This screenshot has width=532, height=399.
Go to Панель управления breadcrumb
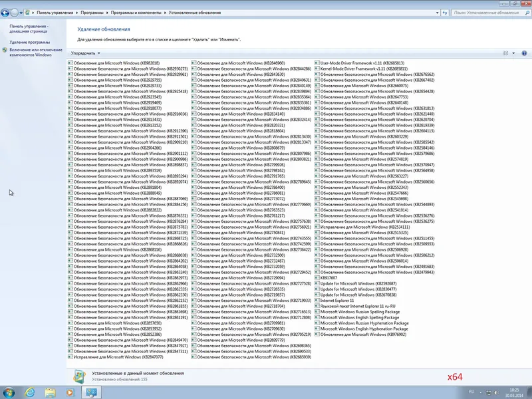pyautogui.click(x=55, y=13)
